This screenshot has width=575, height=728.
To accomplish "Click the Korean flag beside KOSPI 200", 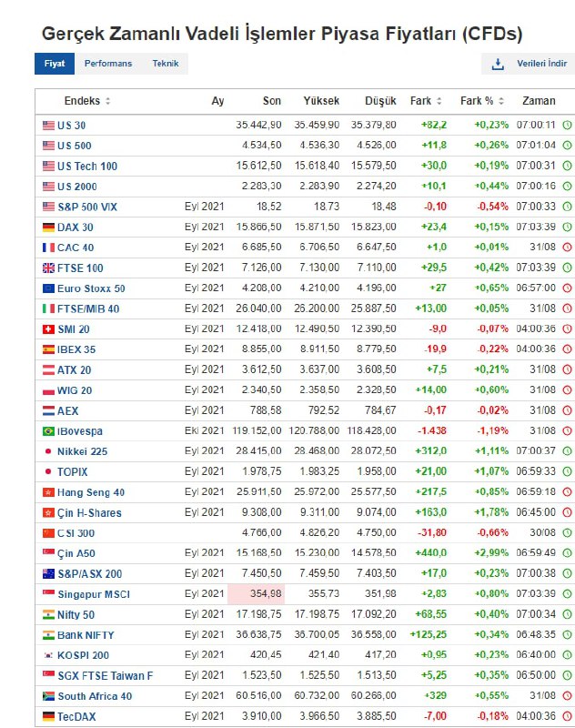I will (x=48, y=655).
